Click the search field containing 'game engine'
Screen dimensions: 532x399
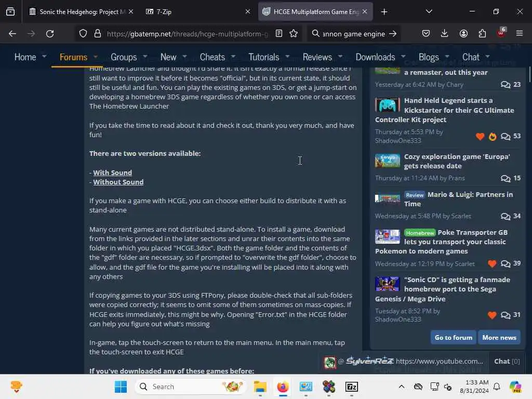[x=354, y=34]
